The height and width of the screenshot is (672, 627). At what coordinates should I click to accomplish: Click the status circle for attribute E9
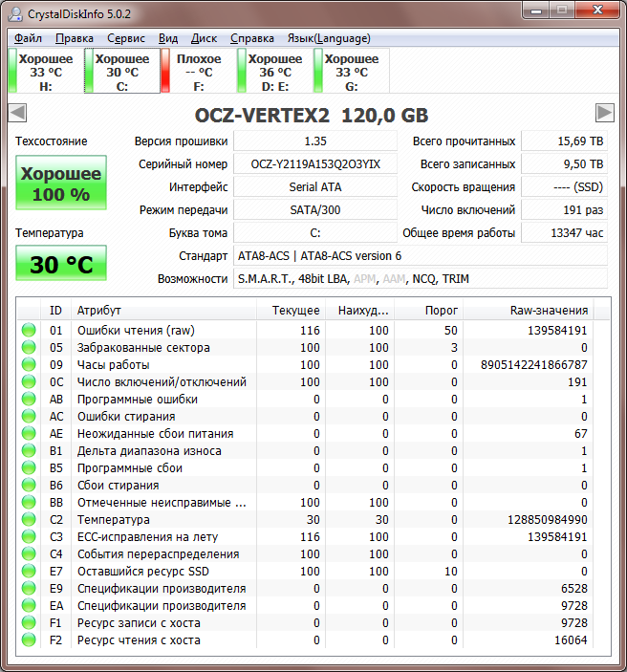click(x=29, y=588)
